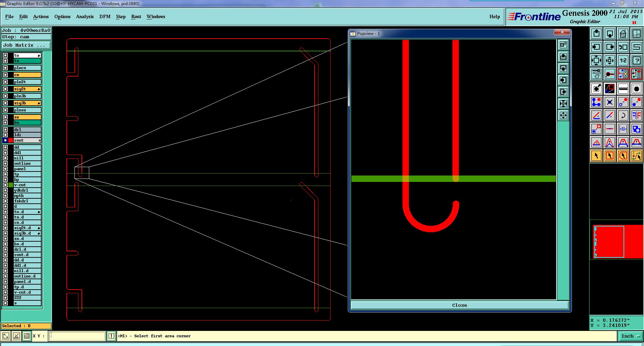Click the X Y coordinate input field
The image size is (644, 346).
77,336
